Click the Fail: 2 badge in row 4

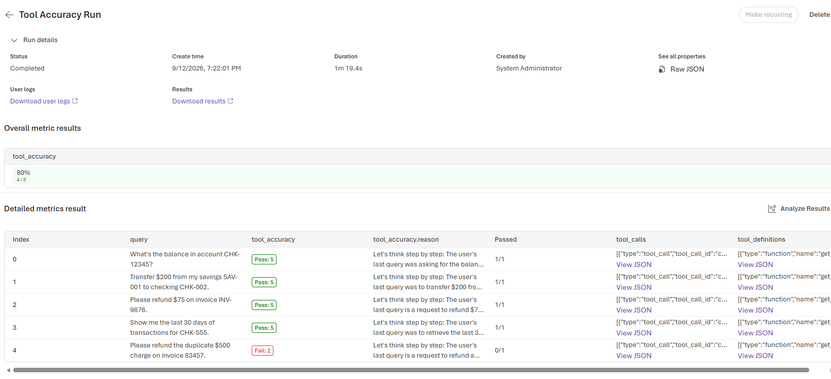pyautogui.click(x=262, y=350)
